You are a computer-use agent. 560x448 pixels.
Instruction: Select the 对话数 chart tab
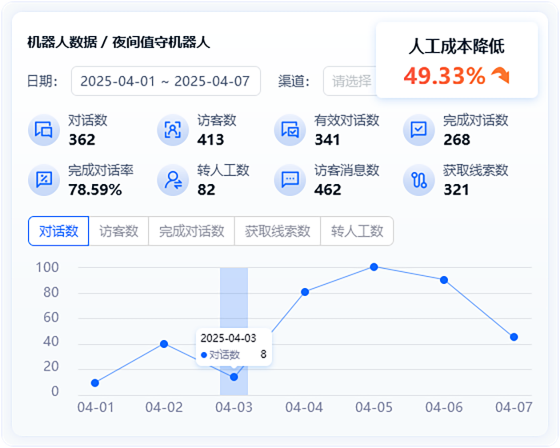(x=59, y=231)
